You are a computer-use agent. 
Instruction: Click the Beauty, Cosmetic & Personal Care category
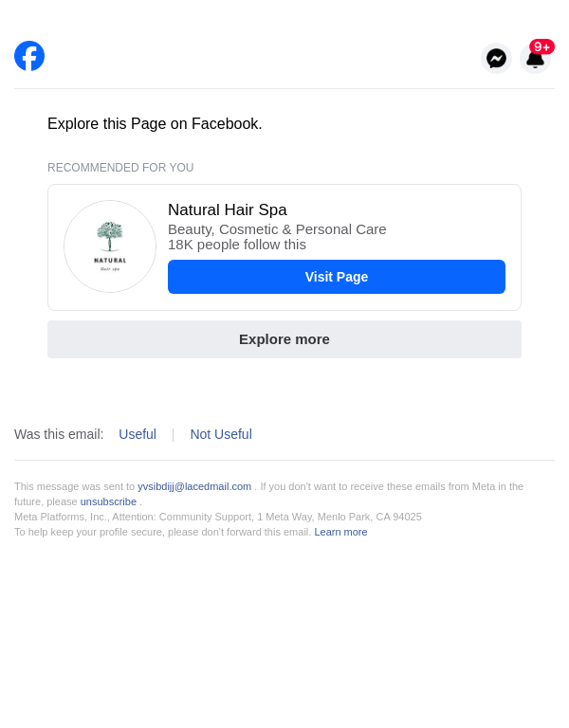tap(277, 228)
